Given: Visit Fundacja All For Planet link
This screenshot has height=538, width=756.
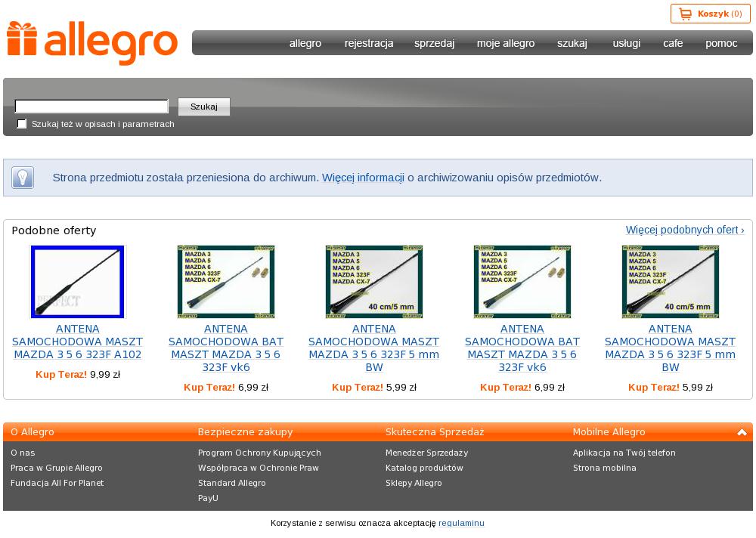Looking at the screenshot, I should 57,483.
